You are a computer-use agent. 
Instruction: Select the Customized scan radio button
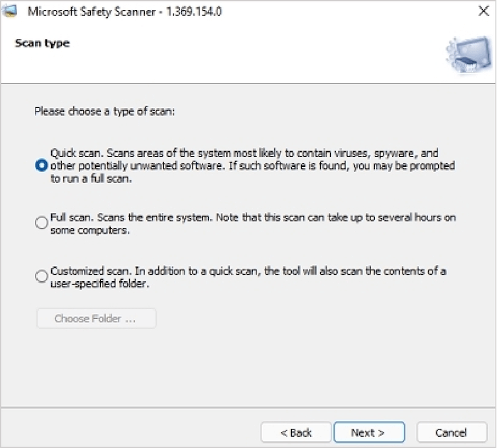41,277
